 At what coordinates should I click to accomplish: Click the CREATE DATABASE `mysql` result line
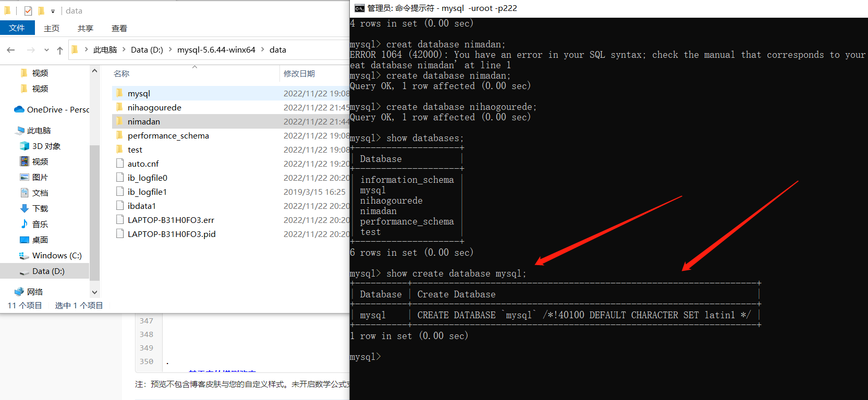[584, 315]
